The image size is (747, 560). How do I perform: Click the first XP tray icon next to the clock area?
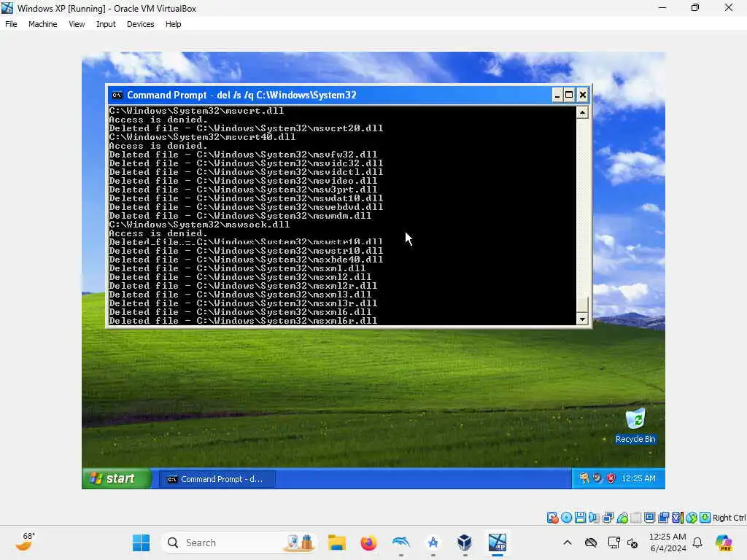[x=584, y=478]
